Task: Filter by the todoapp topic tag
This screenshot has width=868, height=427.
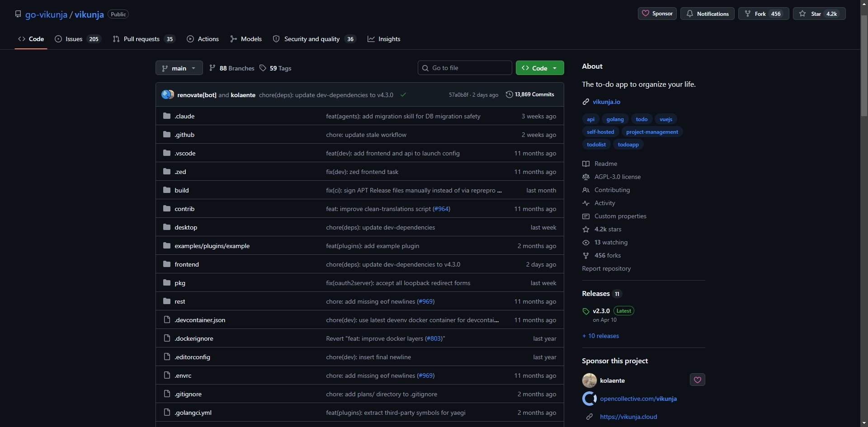Action: (x=628, y=145)
